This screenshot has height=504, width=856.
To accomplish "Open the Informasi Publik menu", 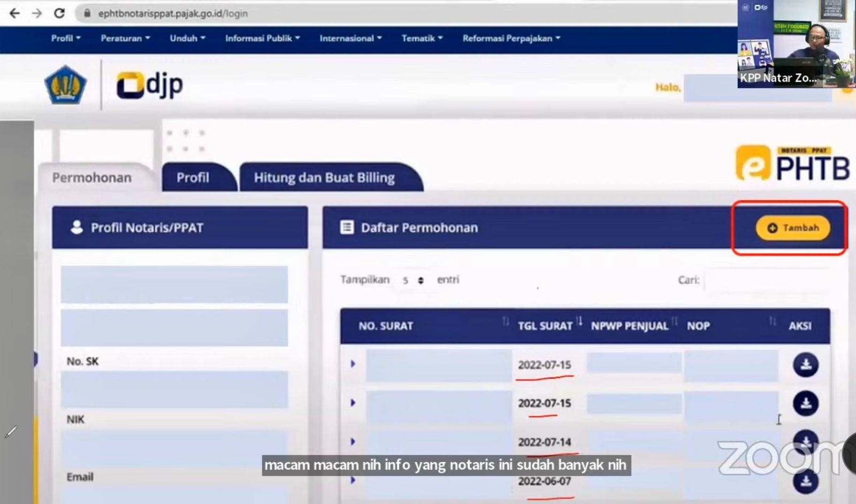I will click(262, 39).
